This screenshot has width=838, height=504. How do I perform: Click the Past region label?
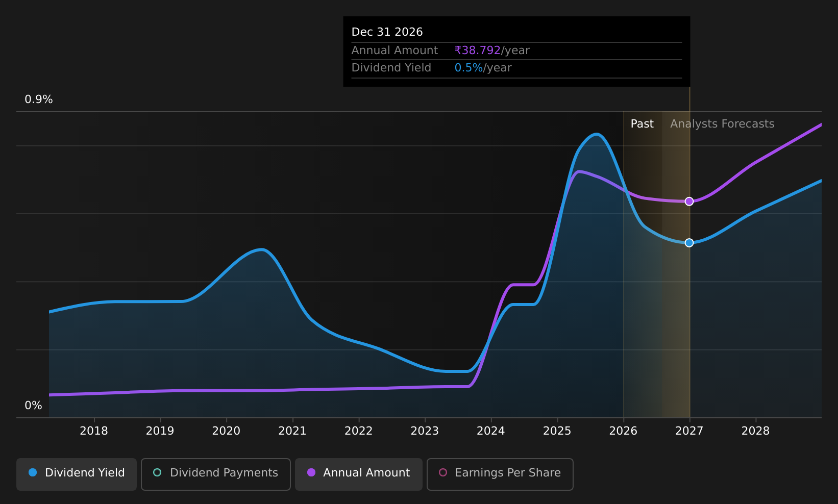[642, 124]
